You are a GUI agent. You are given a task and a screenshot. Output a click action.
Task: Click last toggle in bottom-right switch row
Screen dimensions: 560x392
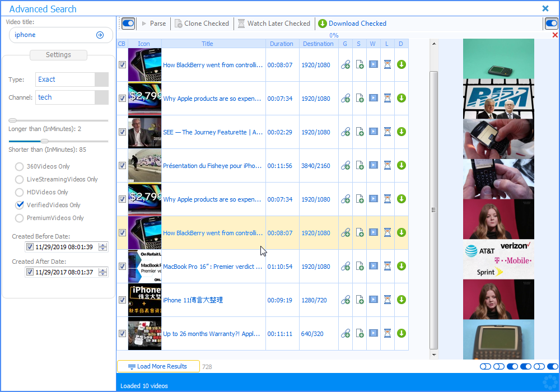[x=552, y=367]
